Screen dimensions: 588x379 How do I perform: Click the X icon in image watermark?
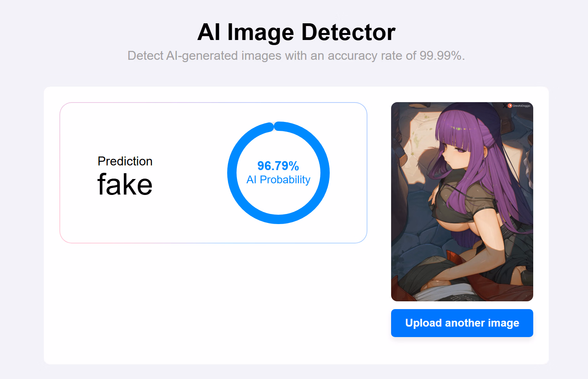click(505, 106)
